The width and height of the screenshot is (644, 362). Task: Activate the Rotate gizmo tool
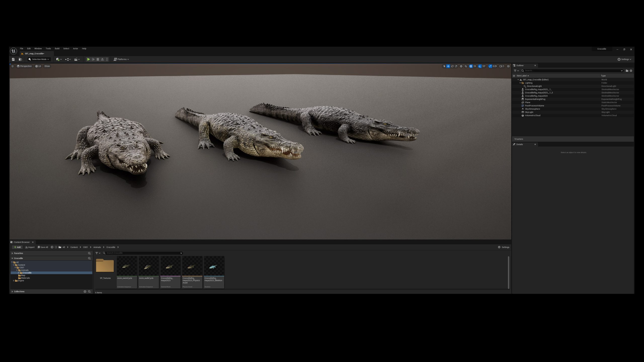452,66
